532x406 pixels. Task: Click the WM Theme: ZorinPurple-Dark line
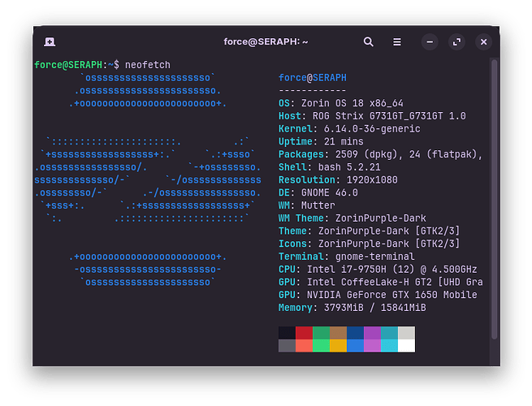click(x=353, y=218)
